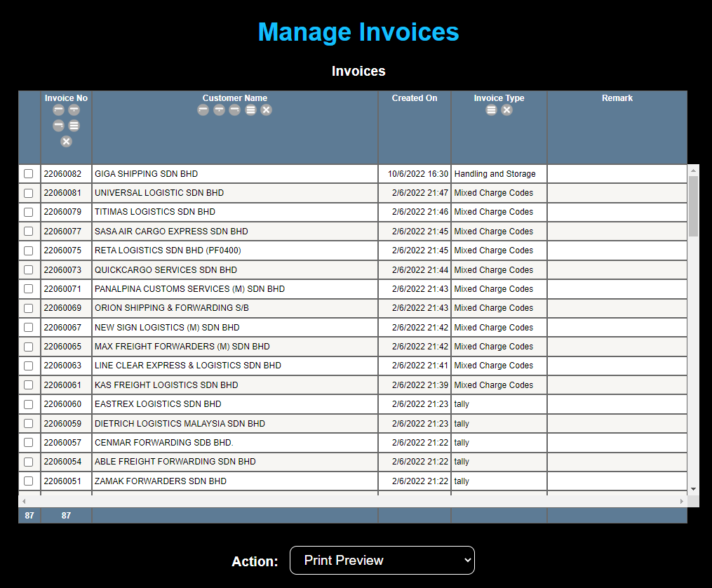Image resolution: width=712 pixels, height=588 pixels.
Task: Click LINE CLEAR EXPRESS & LOGISTICS cell
Action: click(235, 366)
